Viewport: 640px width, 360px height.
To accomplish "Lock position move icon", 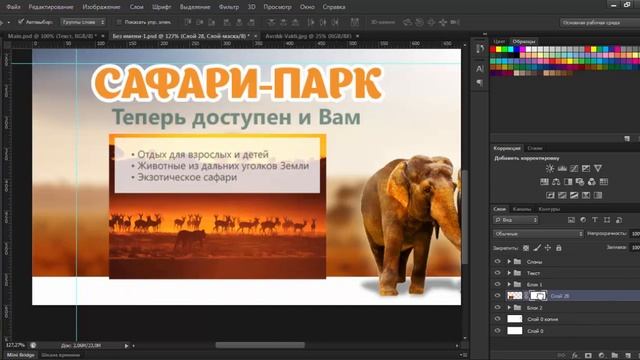I will click(x=548, y=248).
